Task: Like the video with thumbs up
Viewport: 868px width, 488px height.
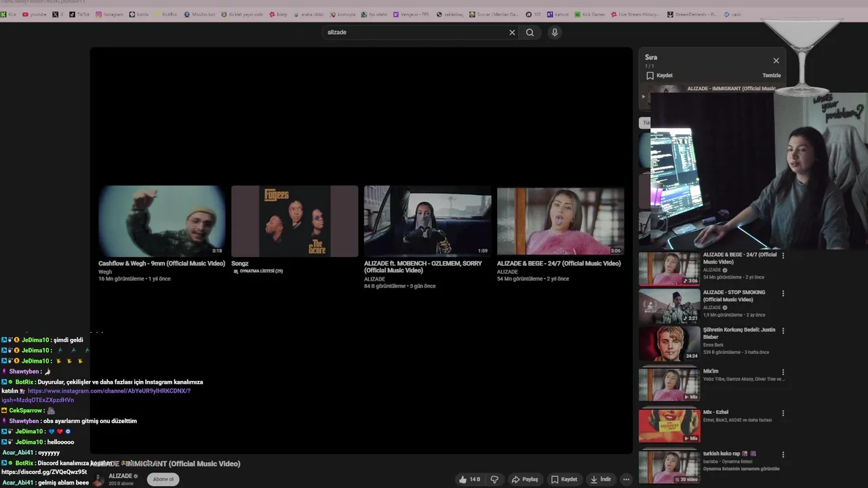Action: 469,479
